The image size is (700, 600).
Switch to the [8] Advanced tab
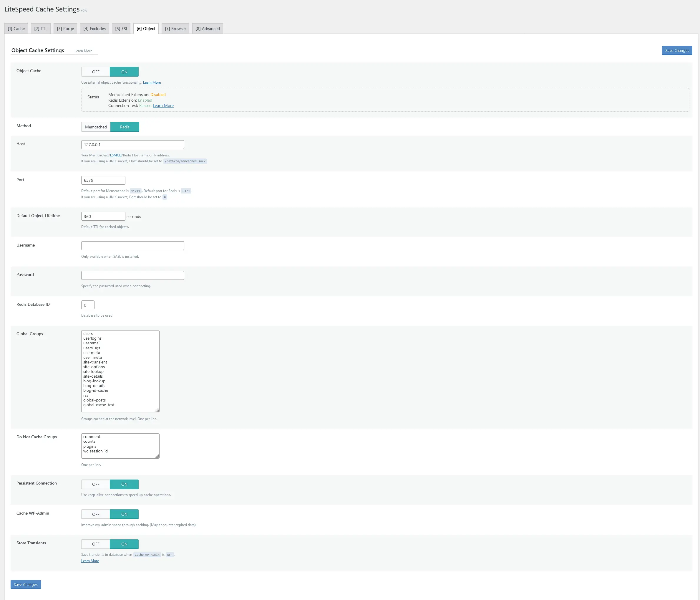coord(208,28)
